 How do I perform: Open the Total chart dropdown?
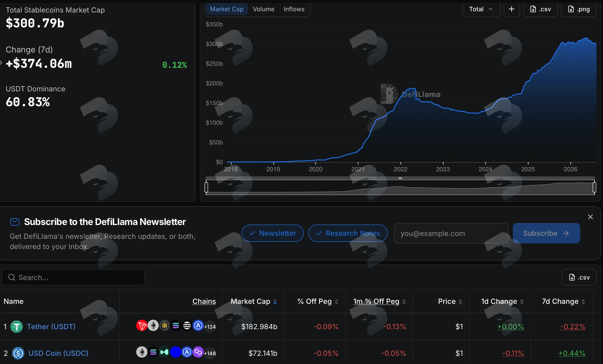[x=481, y=9]
